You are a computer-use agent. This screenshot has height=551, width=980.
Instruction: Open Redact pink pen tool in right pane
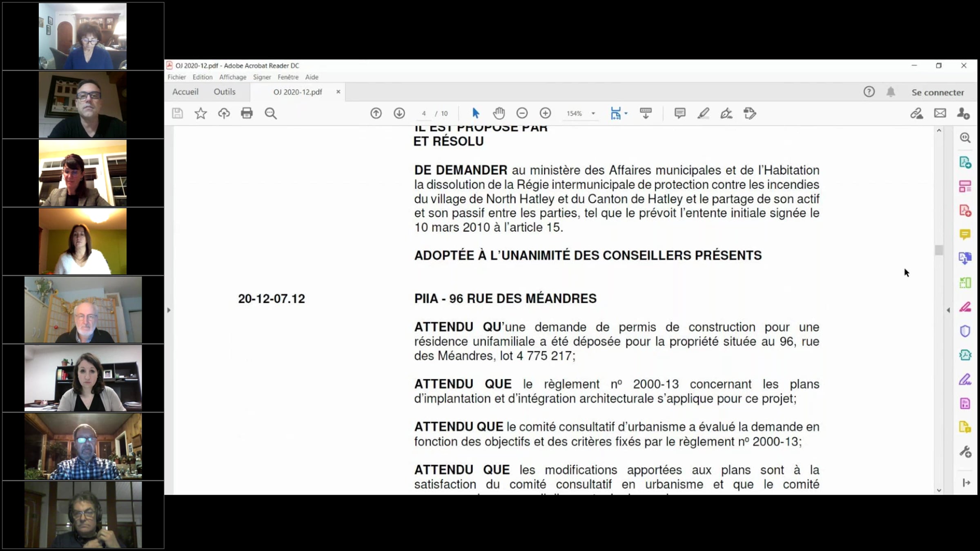pos(965,307)
